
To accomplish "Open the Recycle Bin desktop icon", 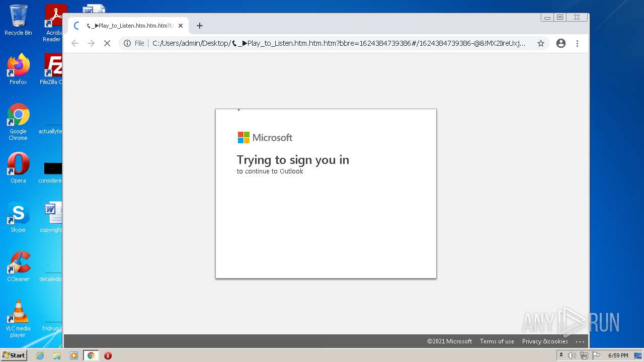I will (18, 20).
